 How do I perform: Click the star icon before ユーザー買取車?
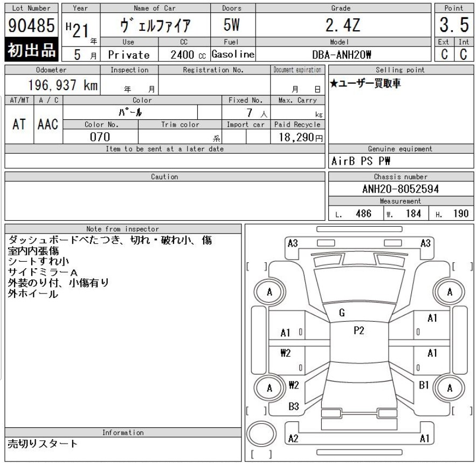pyautogui.click(x=333, y=84)
